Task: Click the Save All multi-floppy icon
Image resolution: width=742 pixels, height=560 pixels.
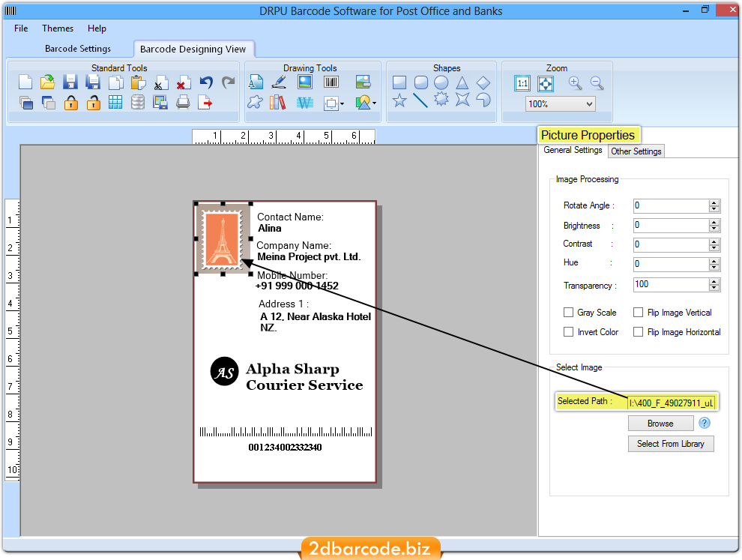Action: [93, 82]
